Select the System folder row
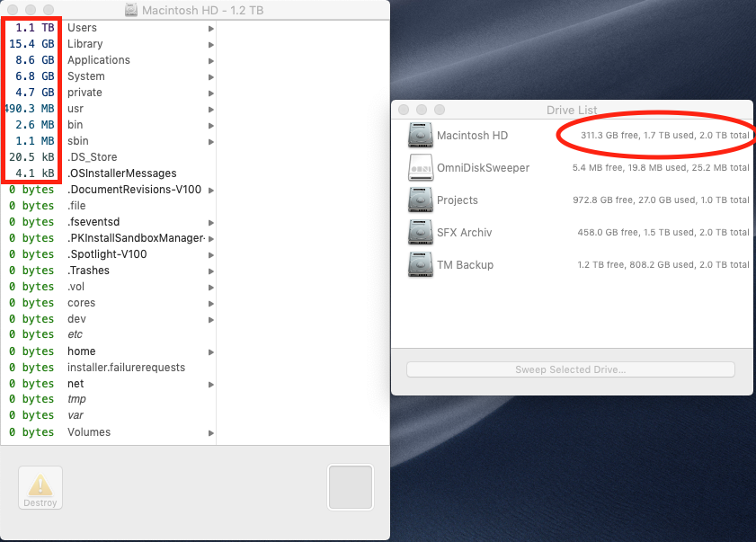This screenshot has width=756, height=542. [x=109, y=76]
